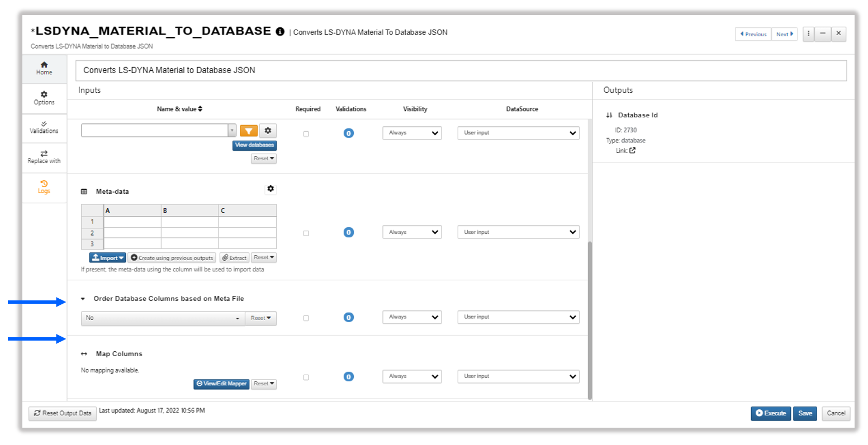
Task: Open DataSource dropdown in Meta-data row
Action: tap(518, 232)
